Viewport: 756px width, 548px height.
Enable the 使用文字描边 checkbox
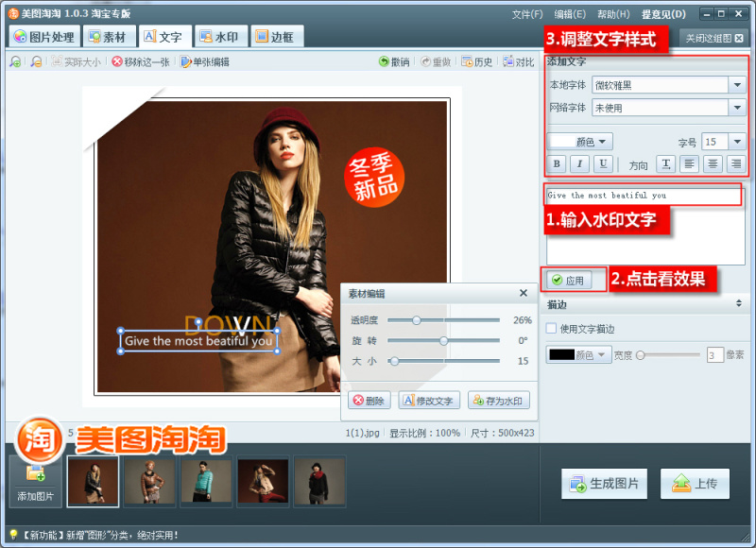(551, 328)
